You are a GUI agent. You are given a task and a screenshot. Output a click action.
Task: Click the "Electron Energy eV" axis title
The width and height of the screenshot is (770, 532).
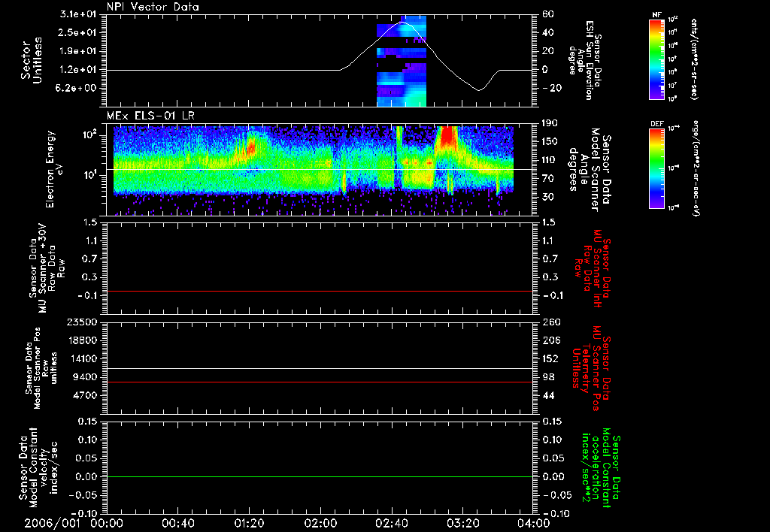tap(55, 169)
